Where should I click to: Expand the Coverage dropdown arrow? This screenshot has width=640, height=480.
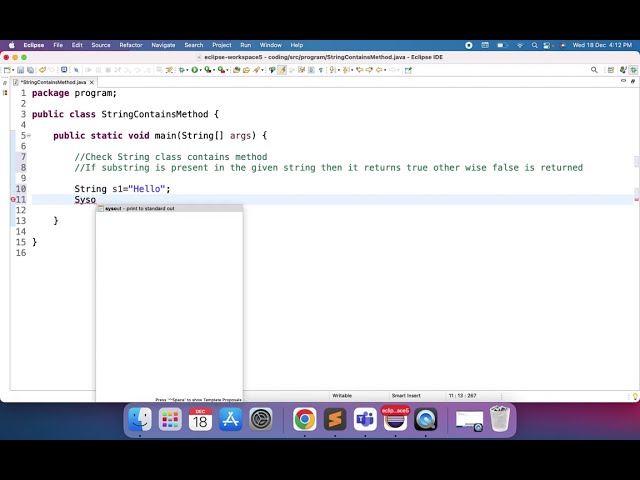[214, 70]
